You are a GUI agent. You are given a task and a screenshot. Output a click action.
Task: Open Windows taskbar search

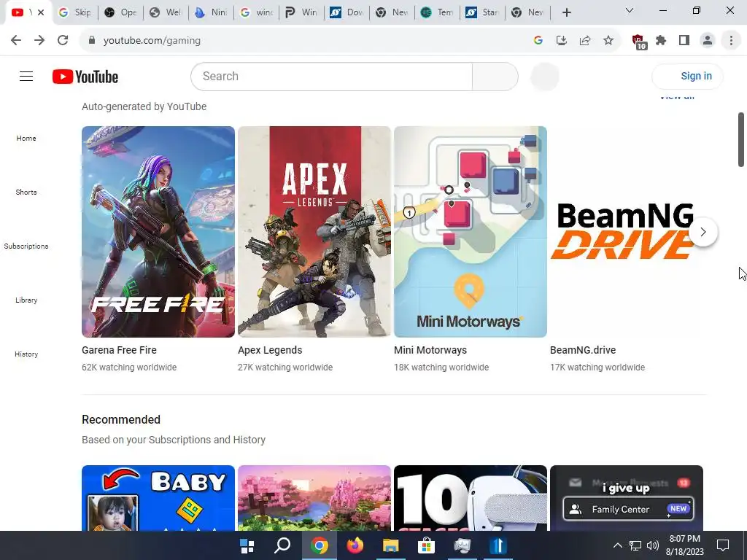pyautogui.click(x=282, y=545)
